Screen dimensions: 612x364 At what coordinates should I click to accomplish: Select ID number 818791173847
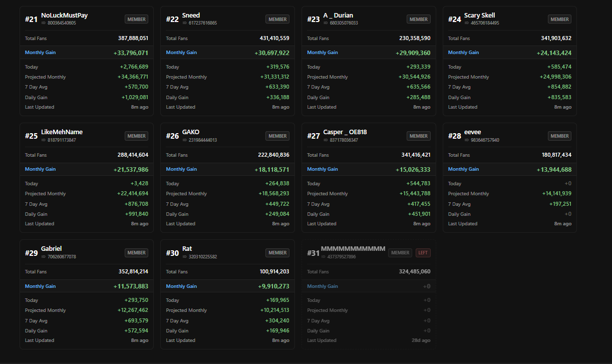[62, 140]
